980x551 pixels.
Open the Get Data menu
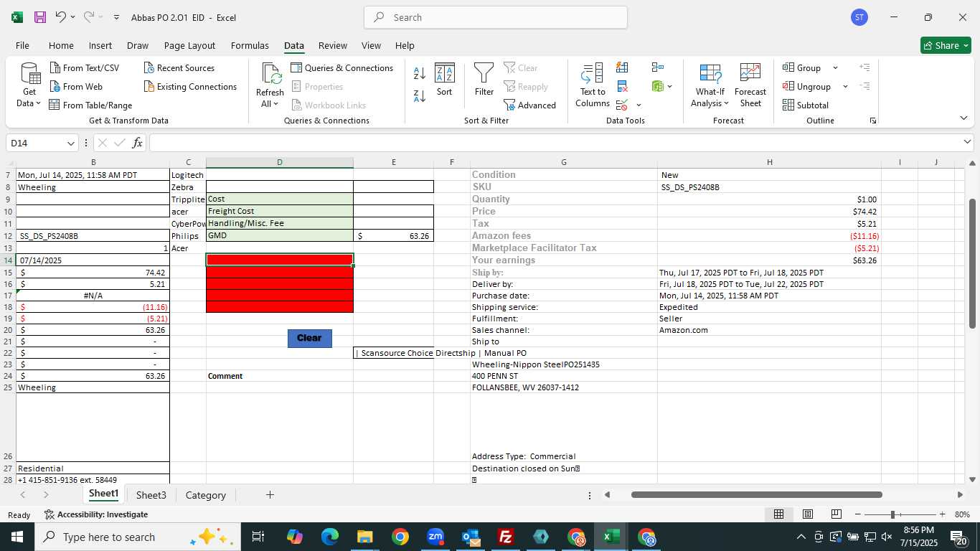[29, 85]
